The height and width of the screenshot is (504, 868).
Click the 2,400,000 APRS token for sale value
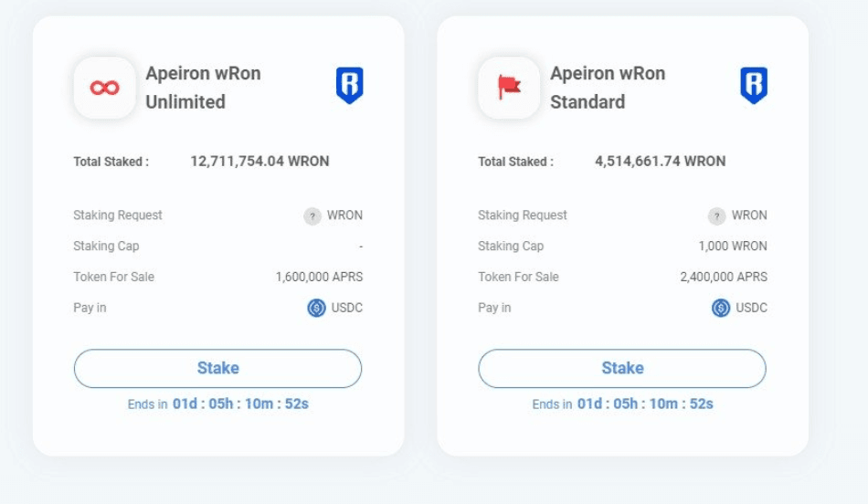click(x=724, y=277)
